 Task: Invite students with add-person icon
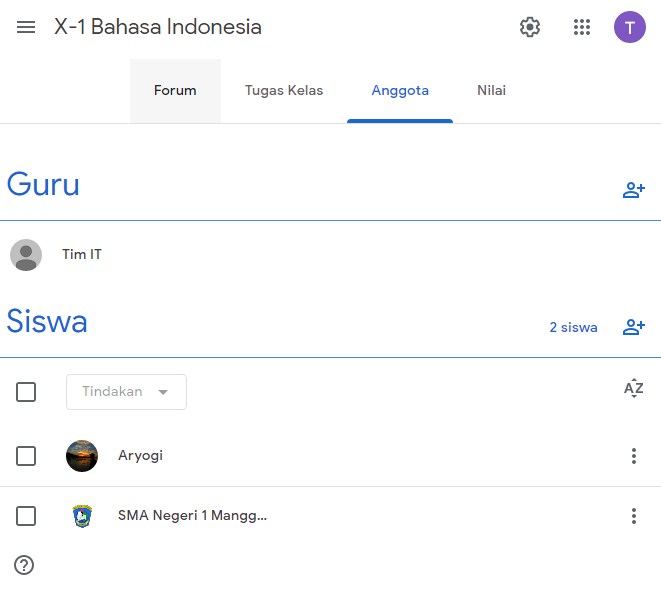point(634,327)
